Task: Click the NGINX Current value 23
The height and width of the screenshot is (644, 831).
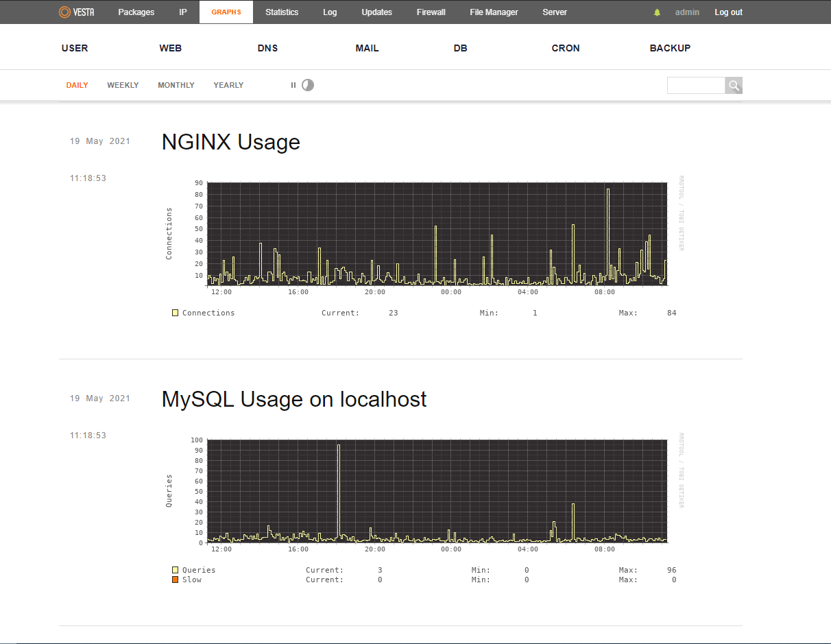Action: 393,313
